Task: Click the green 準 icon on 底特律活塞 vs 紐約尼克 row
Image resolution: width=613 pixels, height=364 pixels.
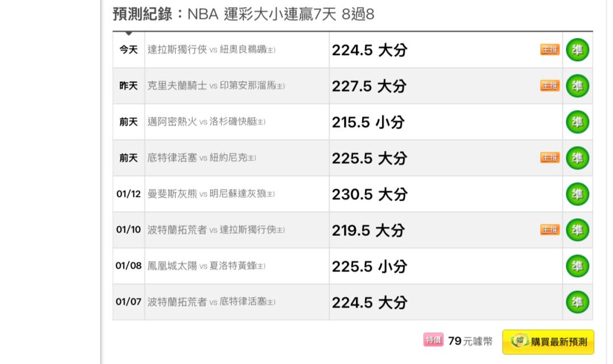Action: click(577, 158)
